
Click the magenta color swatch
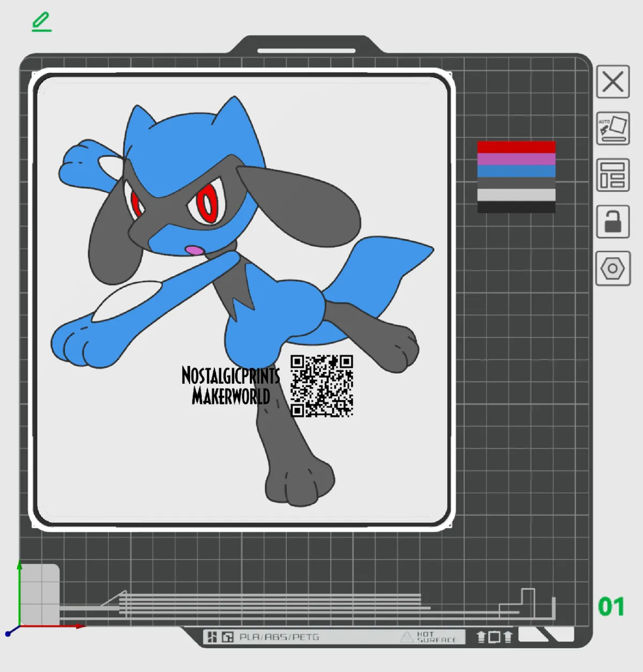pos(516,159)
